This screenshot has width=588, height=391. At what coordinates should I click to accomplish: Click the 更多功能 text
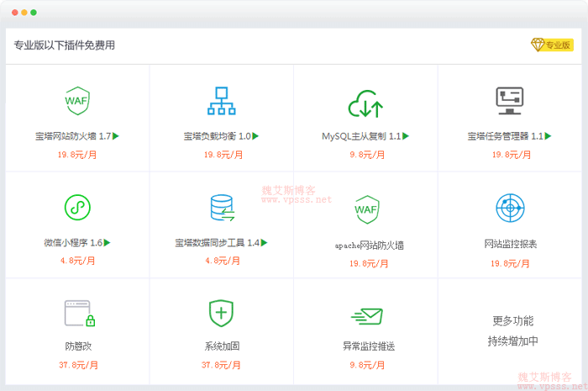click(x=512, y=321)
